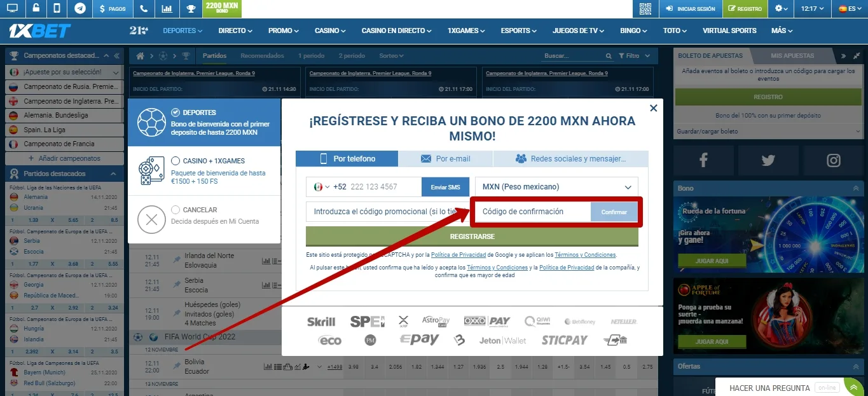868x396 pixels.
Task: Open the DEPORTES menu dropdown
Action: [x=183, y=31]
